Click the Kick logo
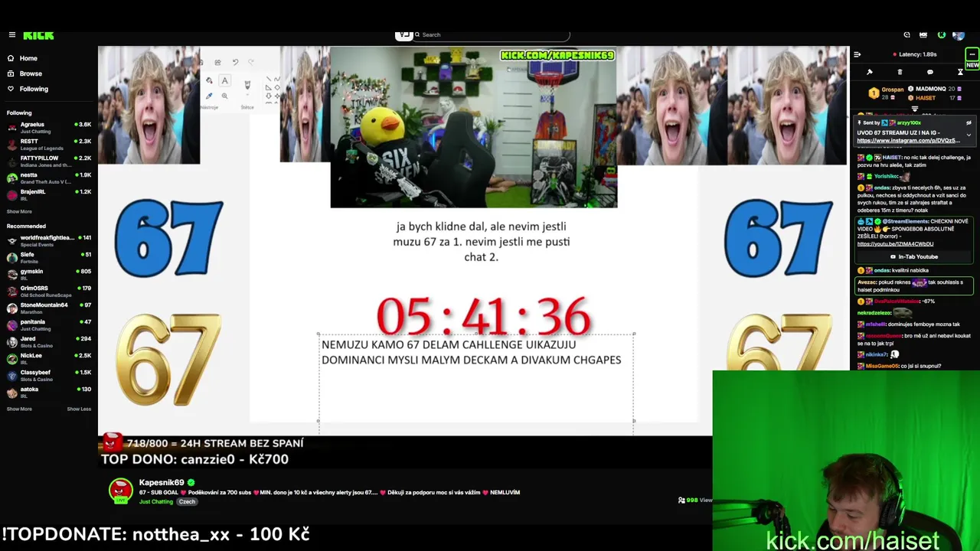Image resolution: width=980 pixels, height=551 pixels. click(x=38, y=34)
